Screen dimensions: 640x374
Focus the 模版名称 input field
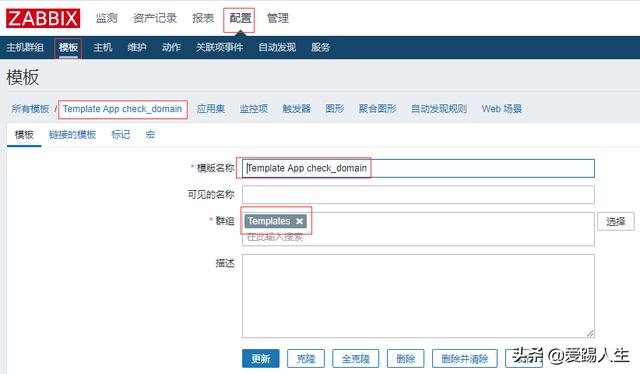click(418, 168)
